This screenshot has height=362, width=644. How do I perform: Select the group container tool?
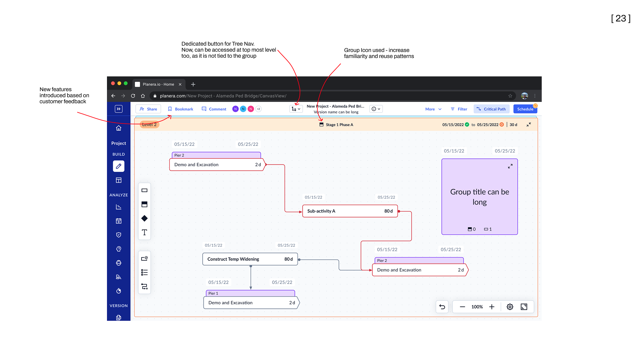coord(145,204)
